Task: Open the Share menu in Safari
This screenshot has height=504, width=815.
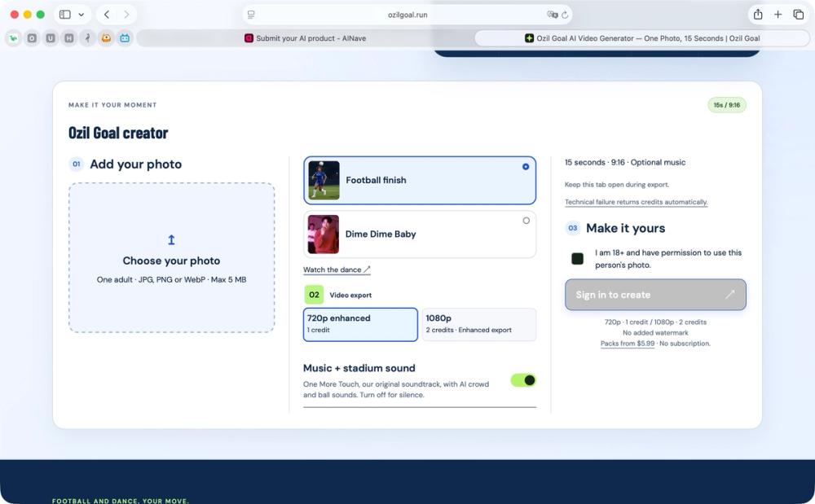Action: pyautogui.click(x=758, y=15)
